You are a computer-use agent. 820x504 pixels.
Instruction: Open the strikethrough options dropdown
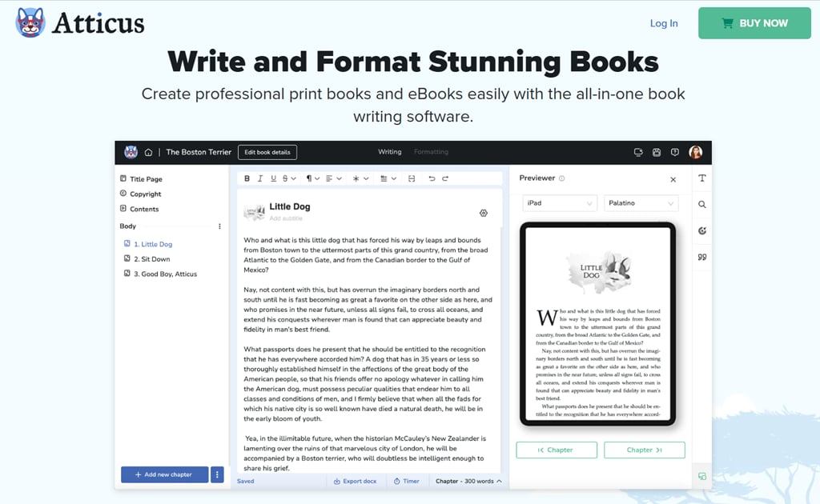point(288,178)
